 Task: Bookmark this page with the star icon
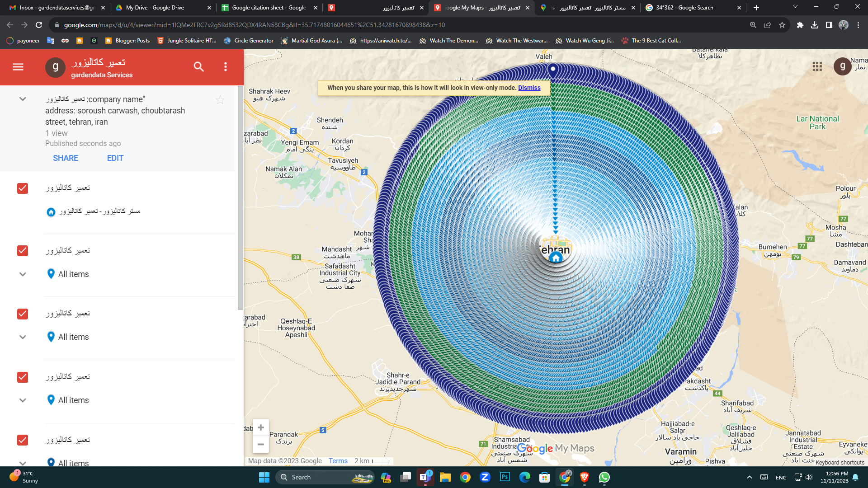pyautogui.click(x=782, y=25)
